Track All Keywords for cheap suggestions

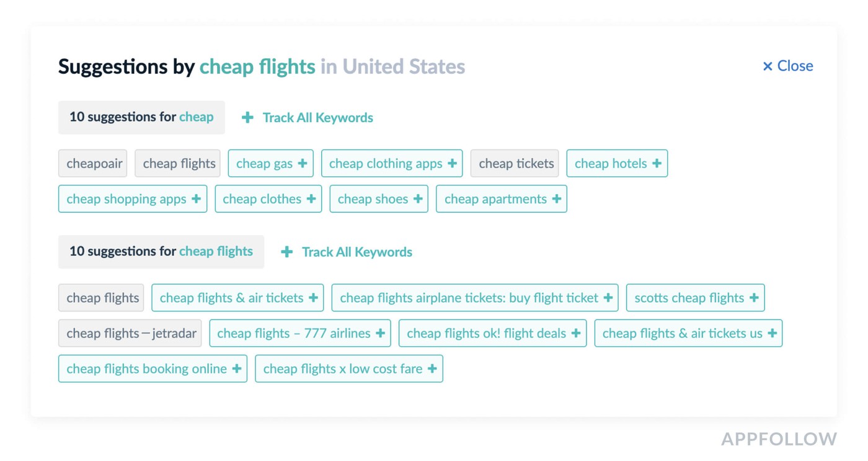[x=308, y=118]
